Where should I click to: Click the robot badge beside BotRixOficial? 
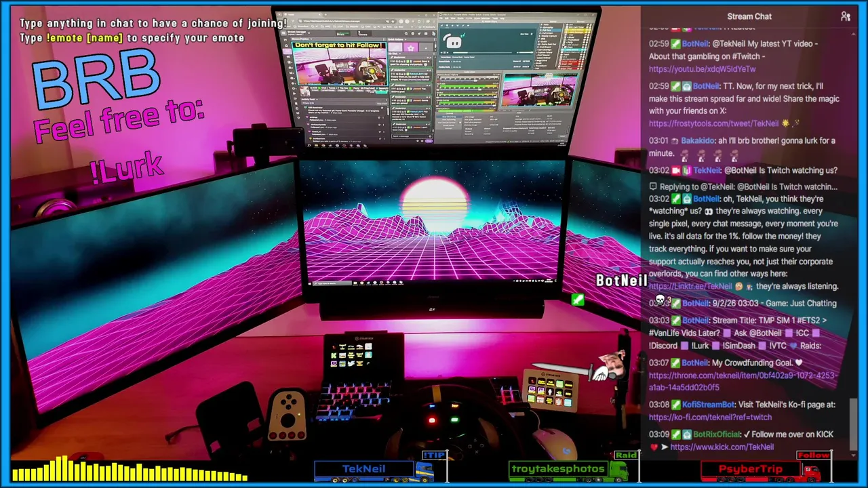[x=687, y=434]
